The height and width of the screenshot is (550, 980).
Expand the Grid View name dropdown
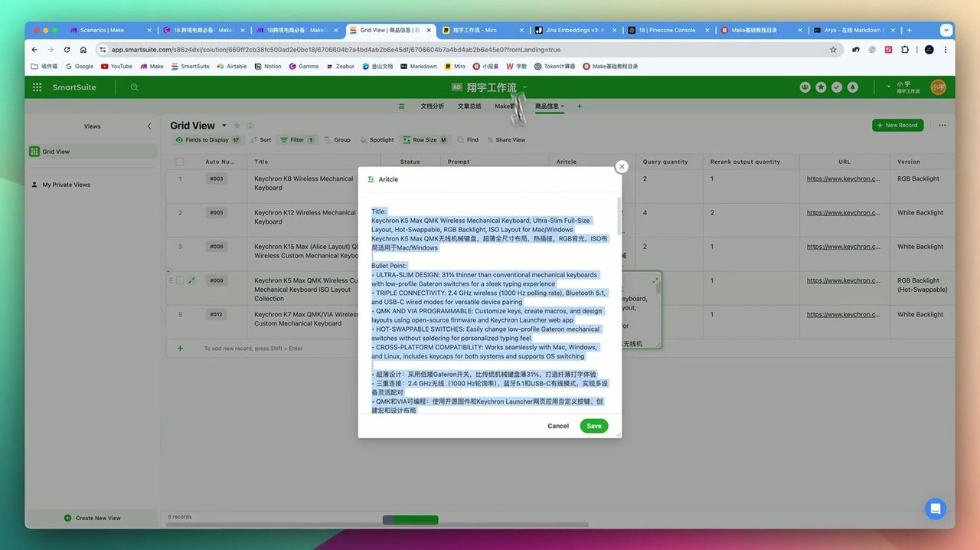click(x=224, y=126)
